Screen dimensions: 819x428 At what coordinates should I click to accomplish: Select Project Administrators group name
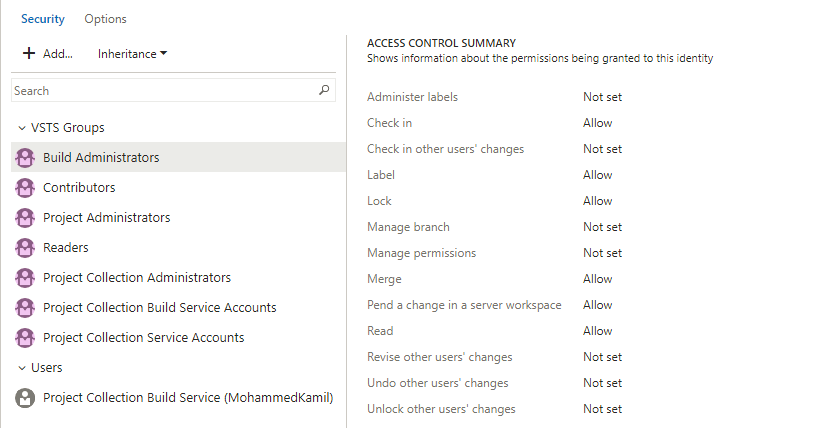(107, 217)
